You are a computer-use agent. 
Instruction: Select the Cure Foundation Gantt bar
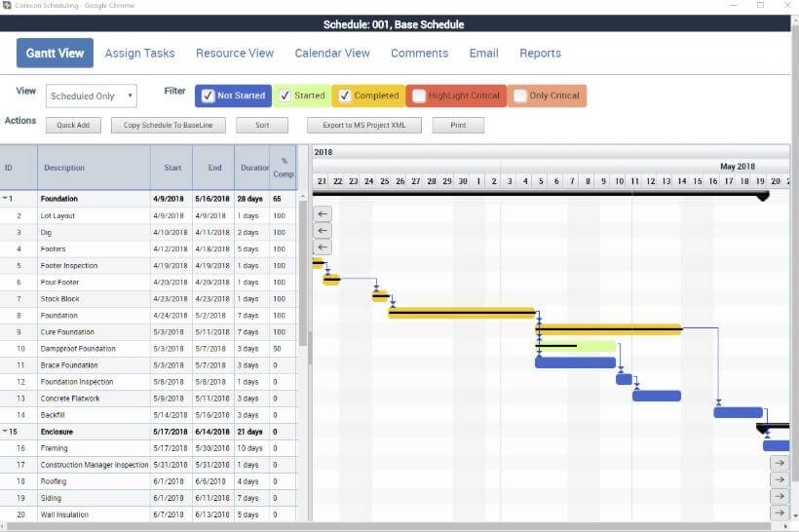pyautogui.click(x=608, y=329)
